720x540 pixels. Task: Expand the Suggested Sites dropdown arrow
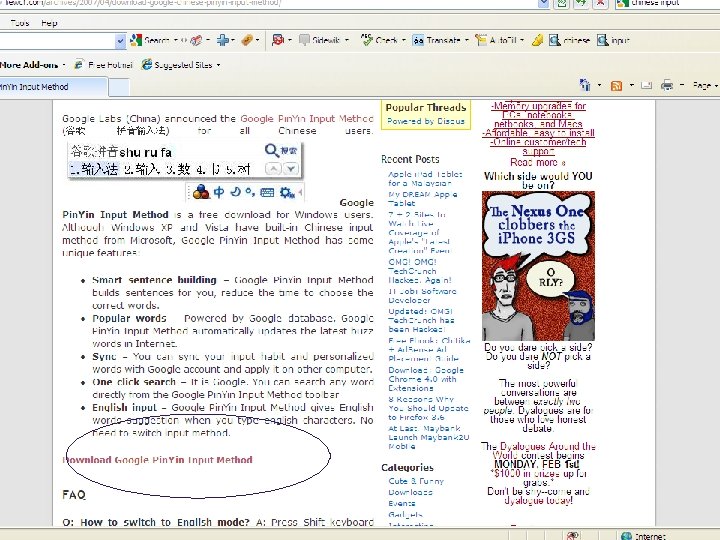tap(218, 65)
